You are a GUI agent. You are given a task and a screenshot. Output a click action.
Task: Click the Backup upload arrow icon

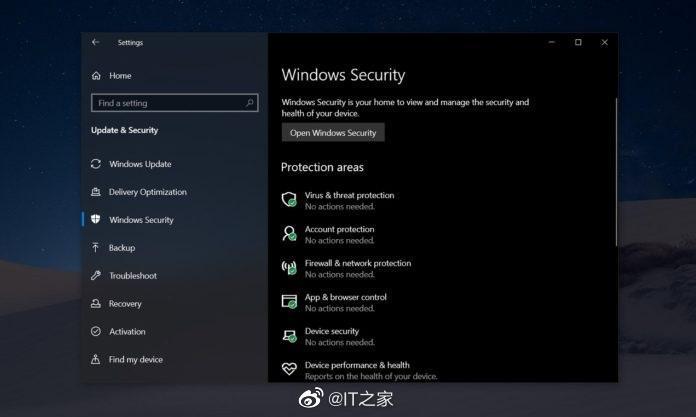(95, 247)
